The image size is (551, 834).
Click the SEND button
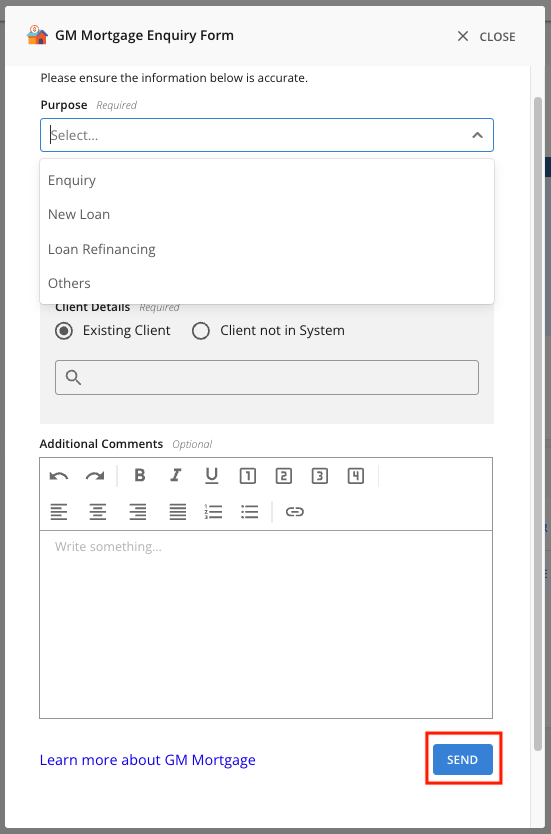463,760
